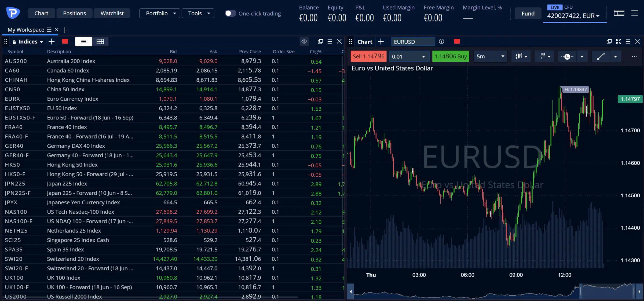The image size is (644, 301).
Task: Click the EURUSD symbol info icon
Action: [441, 41]
